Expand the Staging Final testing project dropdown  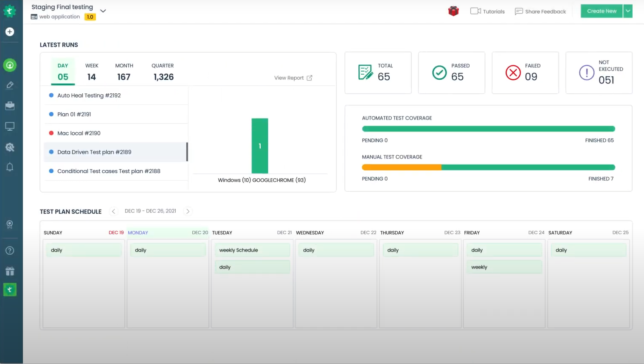pyautogui.click(x=103, y=11)
